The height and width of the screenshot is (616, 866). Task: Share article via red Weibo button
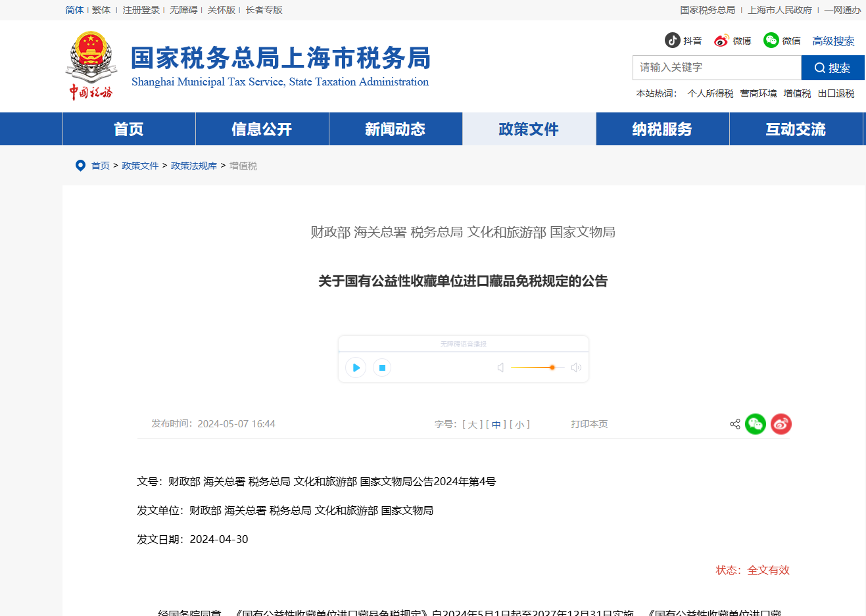tap(781, 424)
